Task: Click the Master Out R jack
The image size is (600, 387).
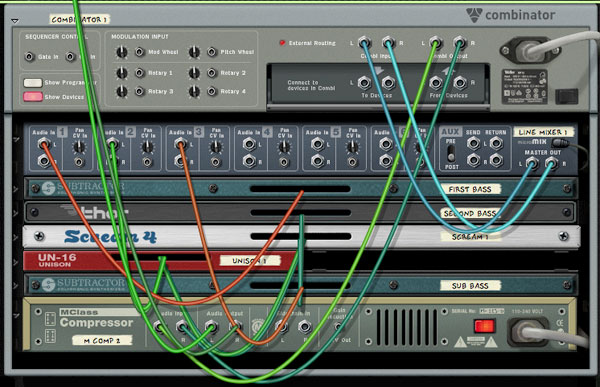Action: pyautogui.click(x=551, y=163)
